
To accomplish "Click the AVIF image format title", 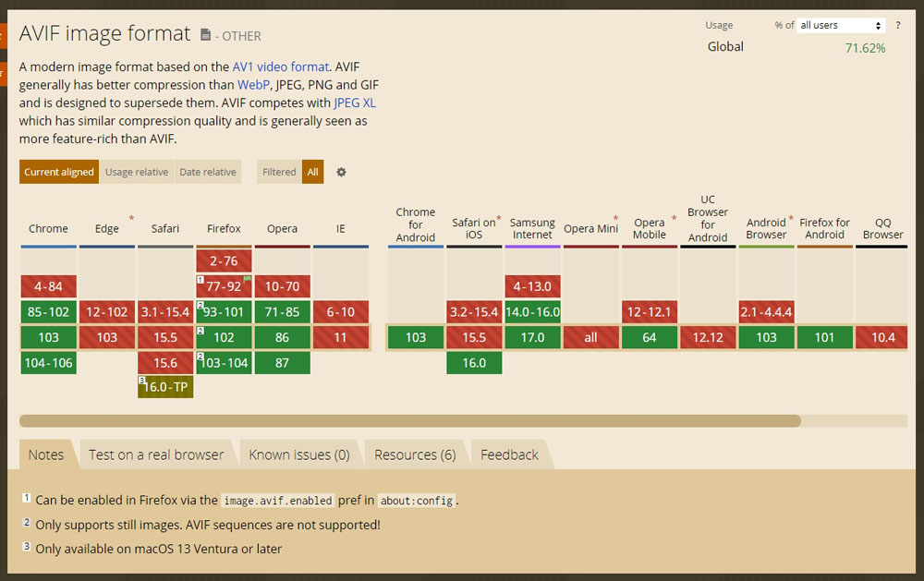I will 105,33.
